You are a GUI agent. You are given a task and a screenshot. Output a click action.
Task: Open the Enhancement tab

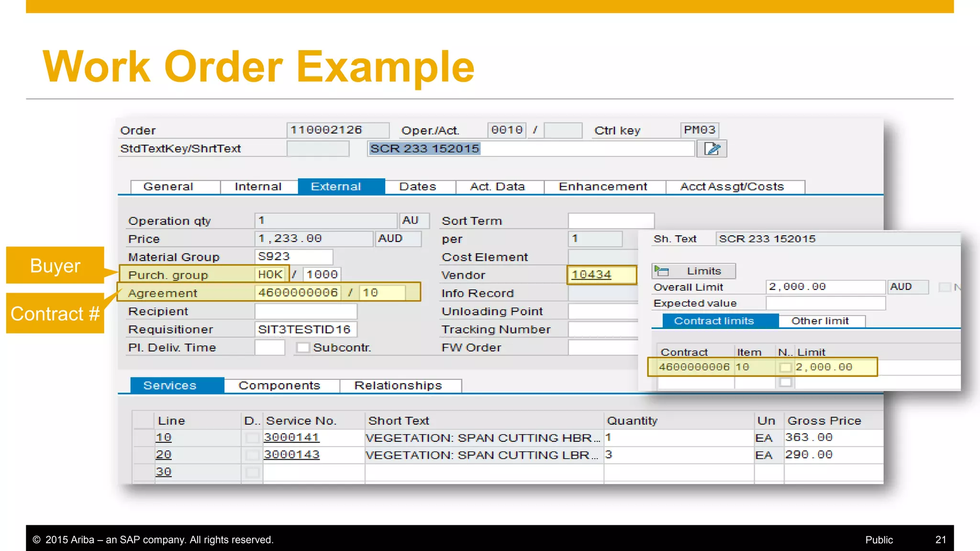pos(605,187)
